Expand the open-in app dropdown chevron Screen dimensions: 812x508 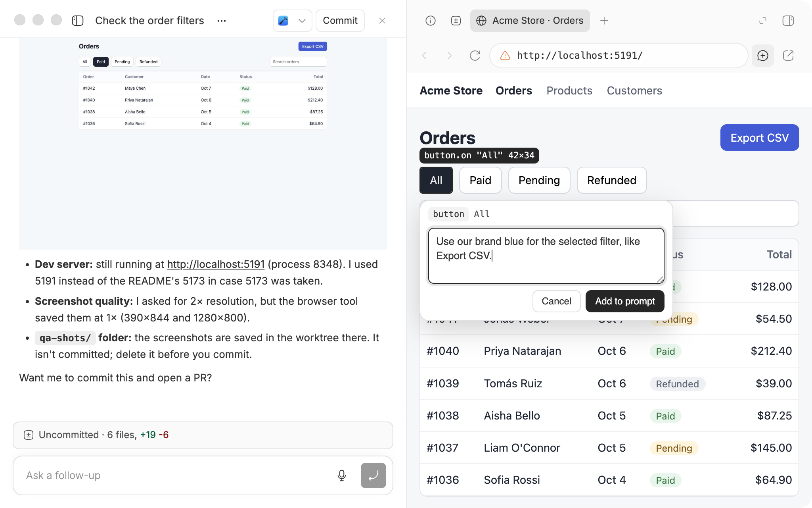302,21
